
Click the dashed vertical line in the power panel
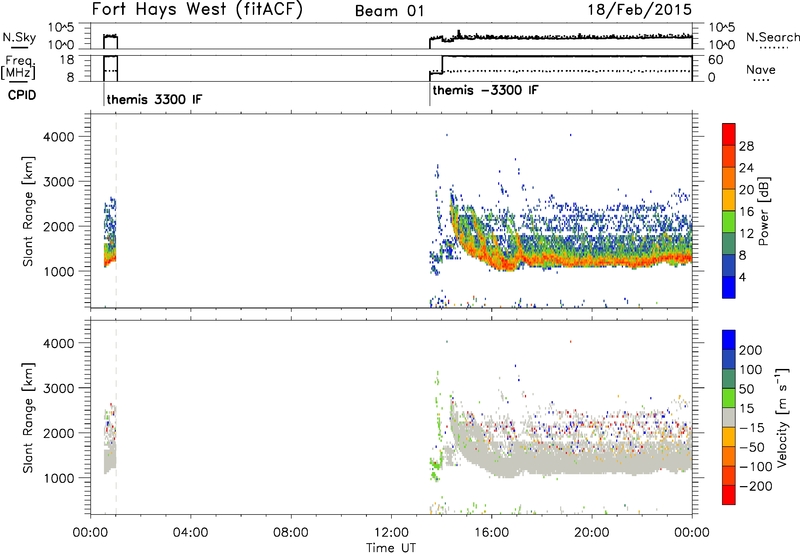tap(116, 211)
